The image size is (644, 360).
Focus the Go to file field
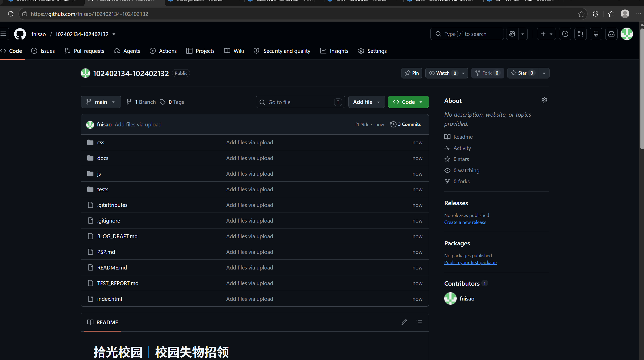click(300, 102)
